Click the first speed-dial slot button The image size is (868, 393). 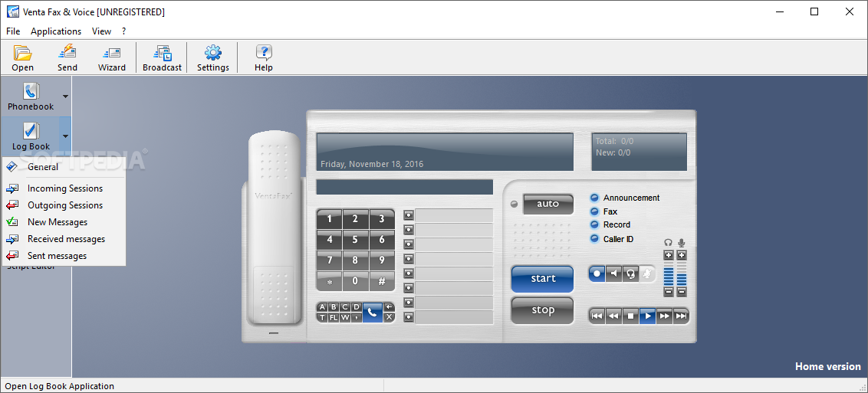[x=409, y=215]
